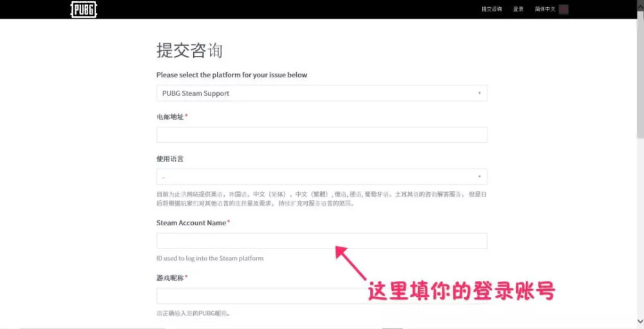Viewport: 644px width, 329px height.
Task: Click the 电邮地址 email input field
Action: (321, 135)
